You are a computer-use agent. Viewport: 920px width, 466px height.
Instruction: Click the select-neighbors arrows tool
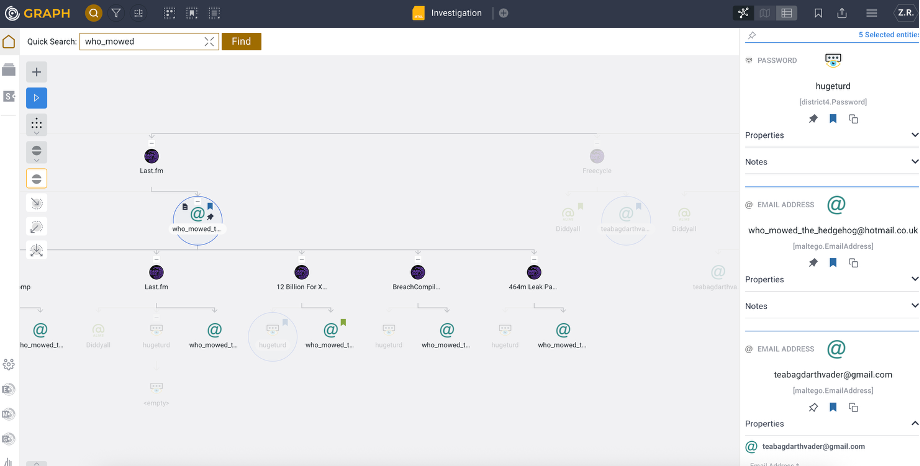[x=36, y=251]
